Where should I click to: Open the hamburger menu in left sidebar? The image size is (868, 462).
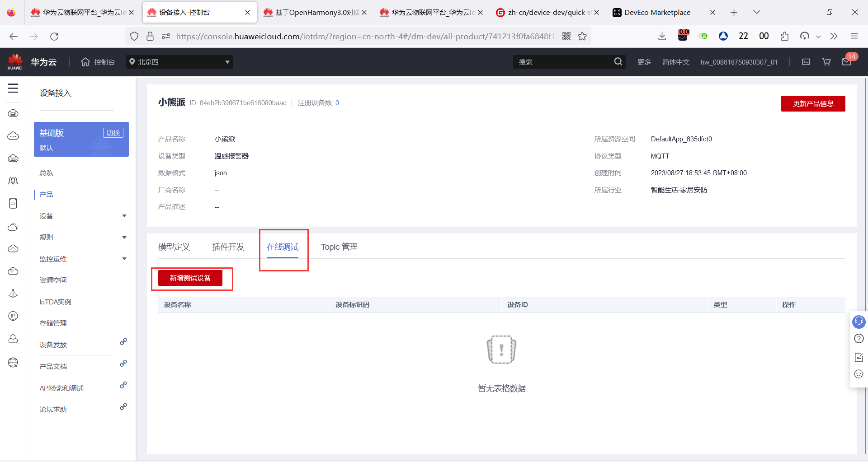(x=13, y=88)
